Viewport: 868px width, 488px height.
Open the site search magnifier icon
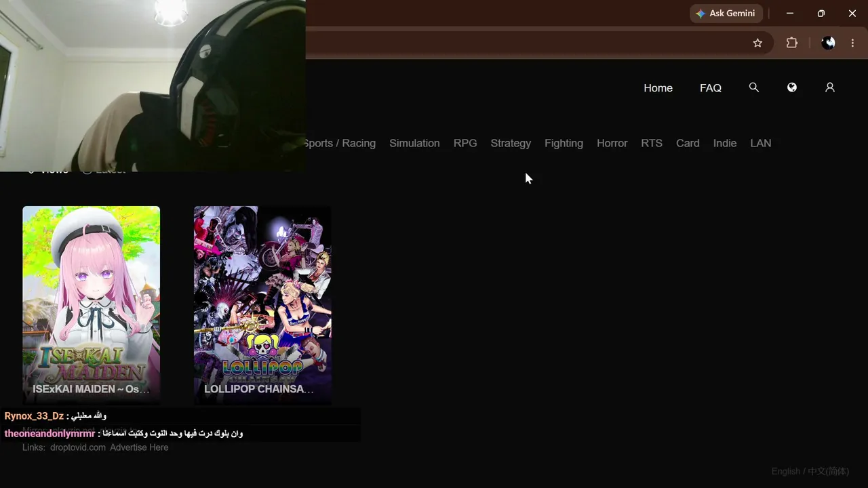tap(753, 87)
